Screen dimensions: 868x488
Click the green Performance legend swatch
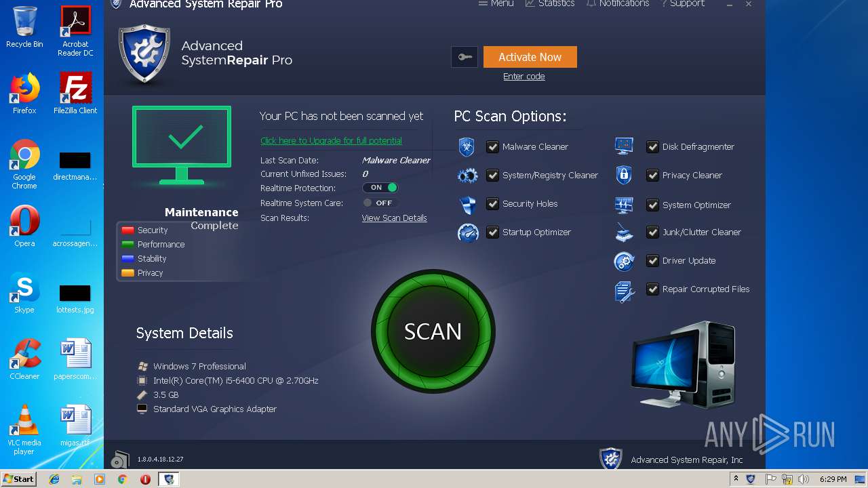[127, 245]
